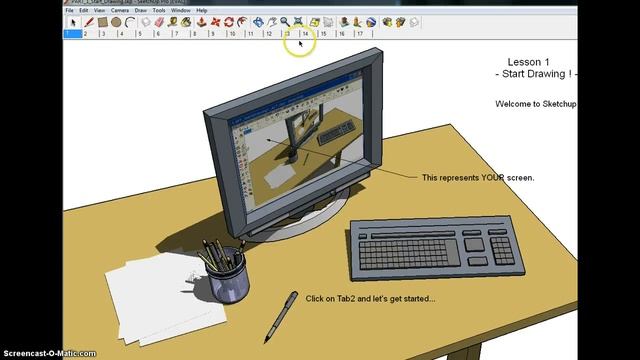Select the Tape Measure tool

(x=173, y=22)
